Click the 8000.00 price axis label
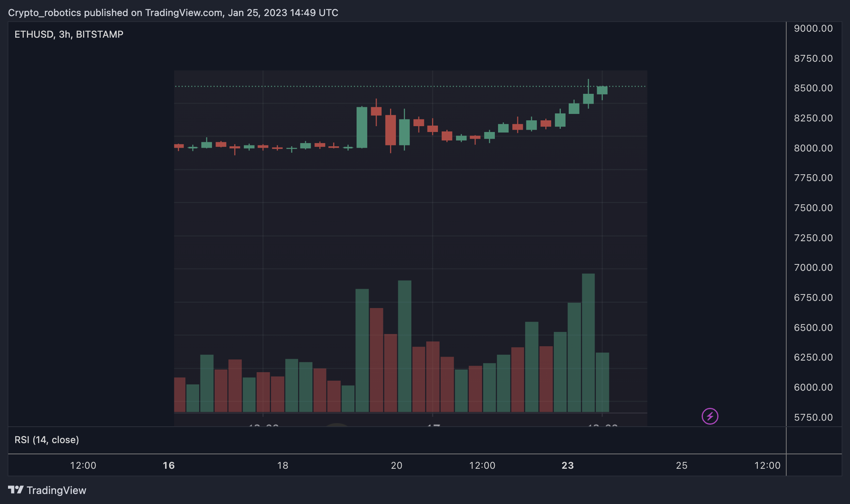Image resolution: width=850 pixels, height=504 pixels. pyautogui.click(x=813, y=148)
